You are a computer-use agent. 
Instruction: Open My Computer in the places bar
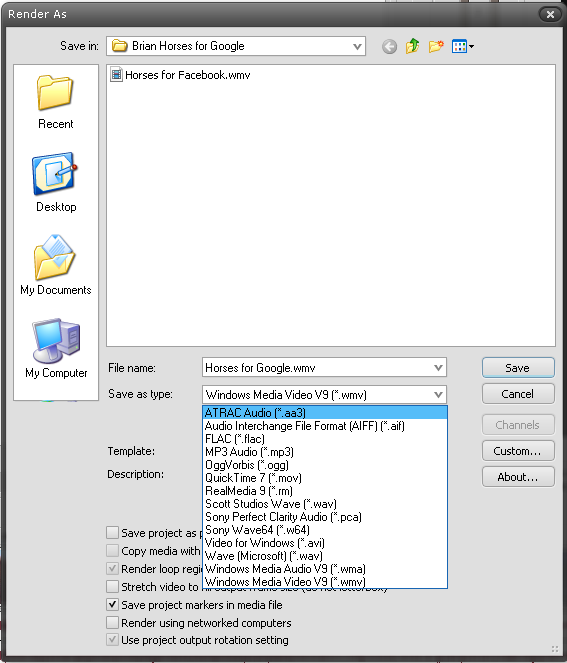pos(56,348)
